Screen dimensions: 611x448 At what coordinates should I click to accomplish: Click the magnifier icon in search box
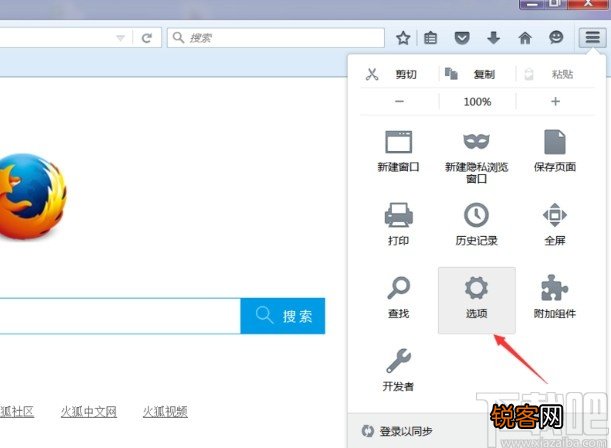[x=178, y=37]
